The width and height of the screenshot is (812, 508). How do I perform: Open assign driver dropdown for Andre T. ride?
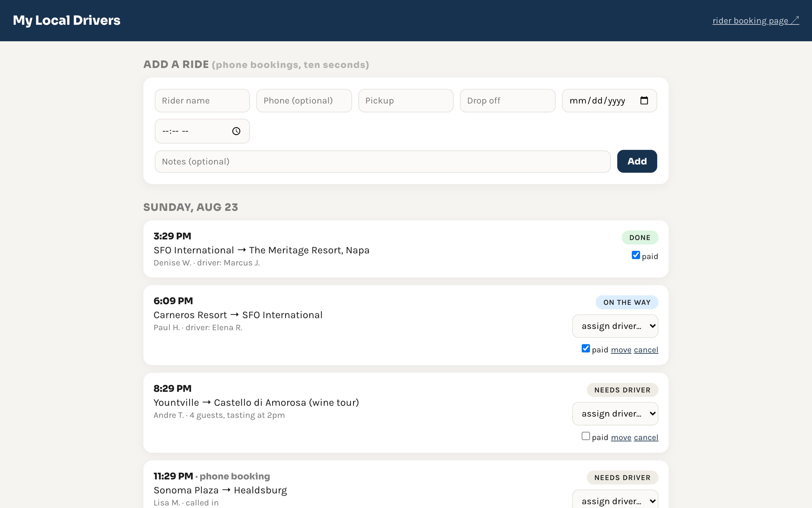tap(615, 414)
